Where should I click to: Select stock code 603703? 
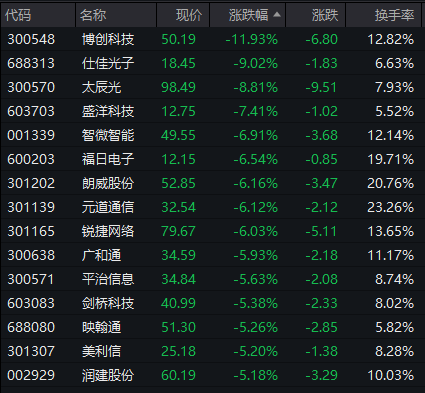31,111
